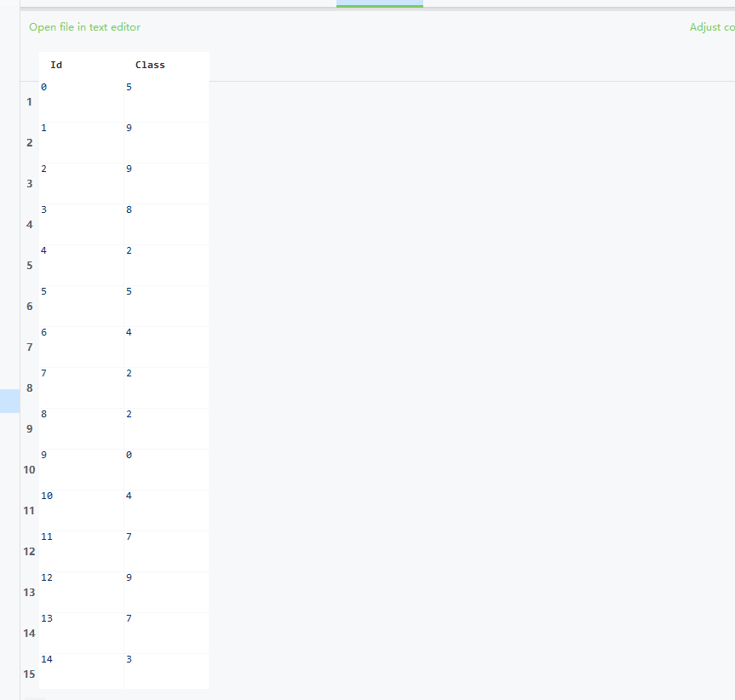
Task: Click the Id cell containing 13
Action: (81, 633)
